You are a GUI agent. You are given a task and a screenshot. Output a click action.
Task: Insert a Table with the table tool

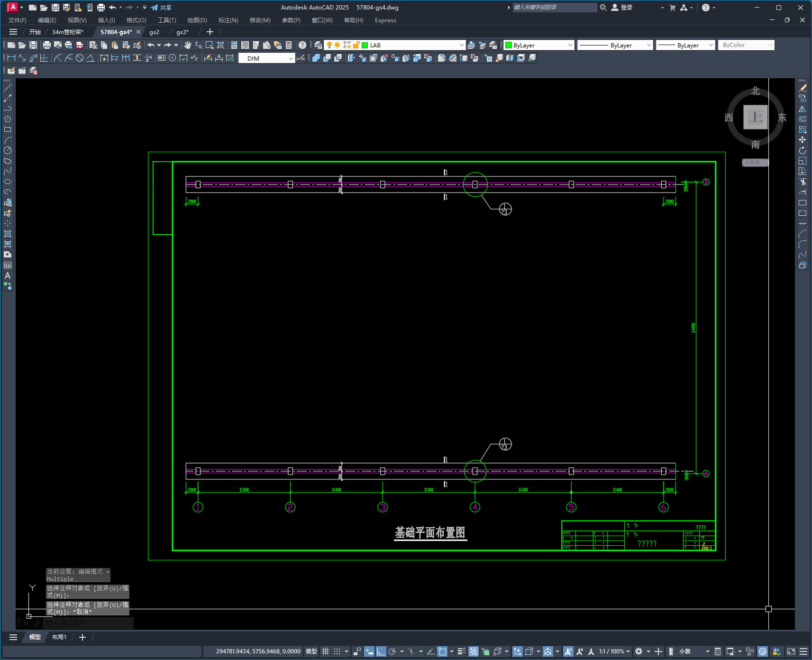point(8,265)
